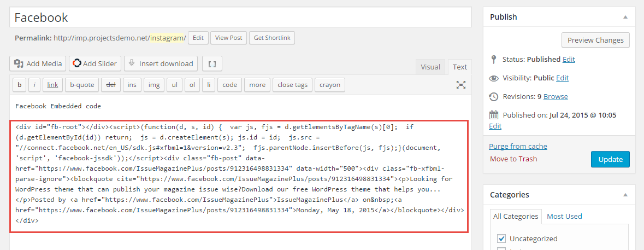Click the crayon code button
Image resolution: width=644 pixels, height=250 pixels.
(330, 85)
